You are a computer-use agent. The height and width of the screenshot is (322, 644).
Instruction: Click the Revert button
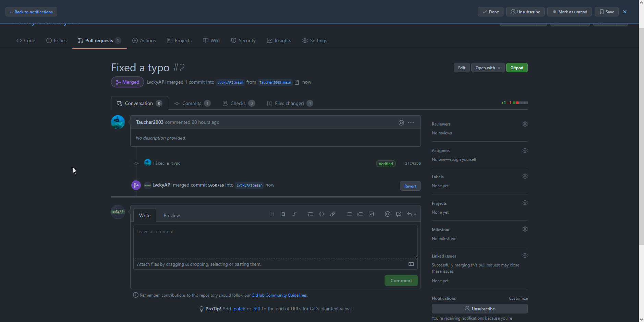coord(410,186)
